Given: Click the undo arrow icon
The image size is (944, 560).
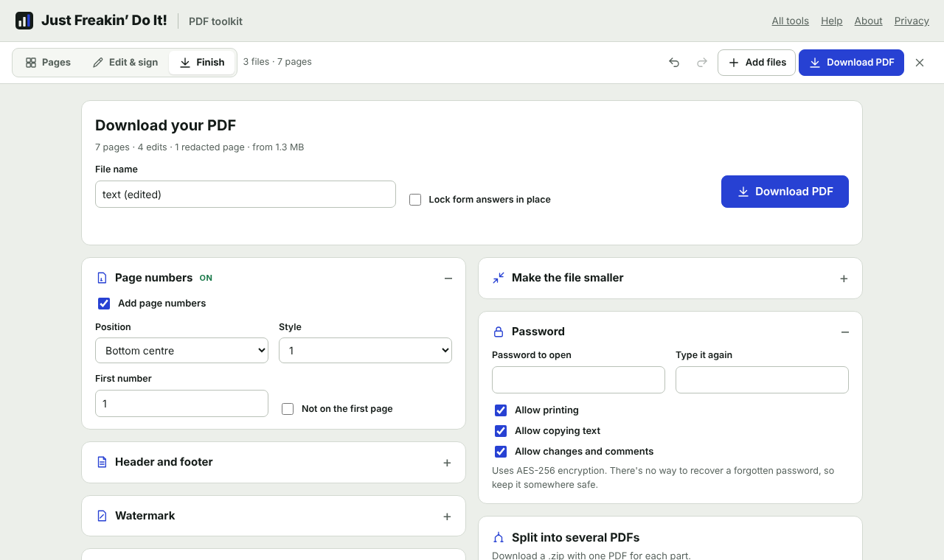Looking at the screenshot, I should (x=674, y=63).
